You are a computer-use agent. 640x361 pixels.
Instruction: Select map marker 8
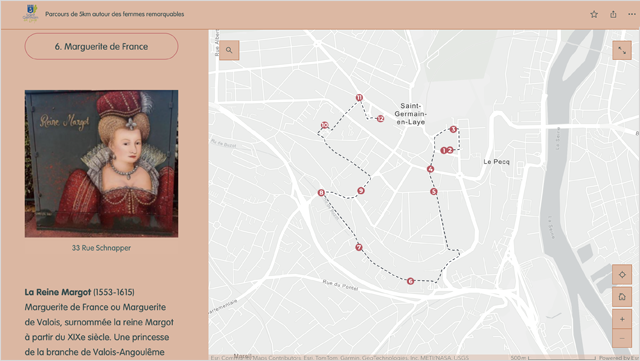point(321,192)
